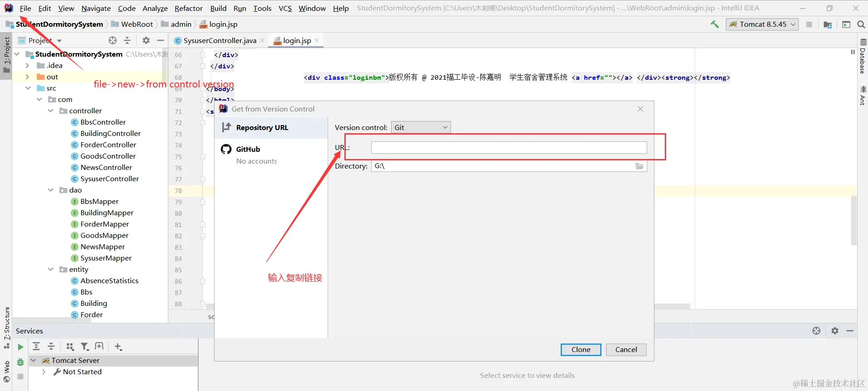
Task: Click Collapse All icon in Services toolbar
Action: (x=51, y=347)
